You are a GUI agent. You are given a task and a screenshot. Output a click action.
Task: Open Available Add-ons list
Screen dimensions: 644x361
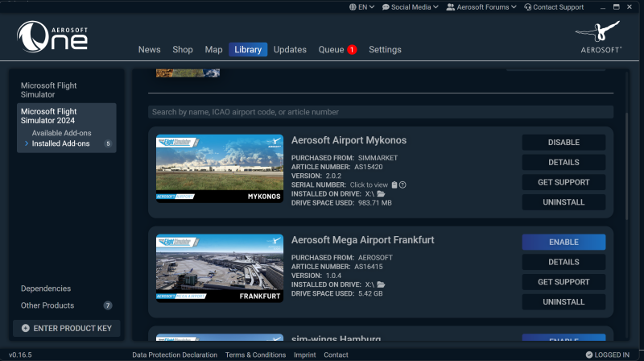62,133
